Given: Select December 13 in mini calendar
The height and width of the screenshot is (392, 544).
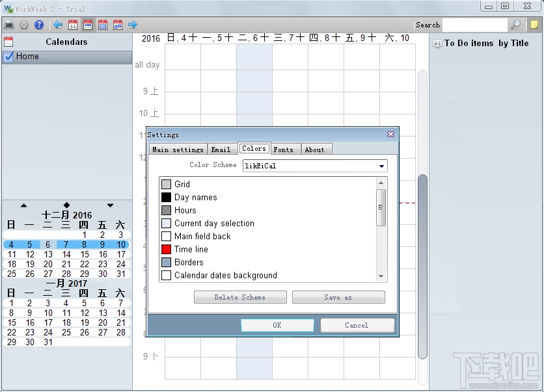Looking at the screenshot, I should 48,254.
